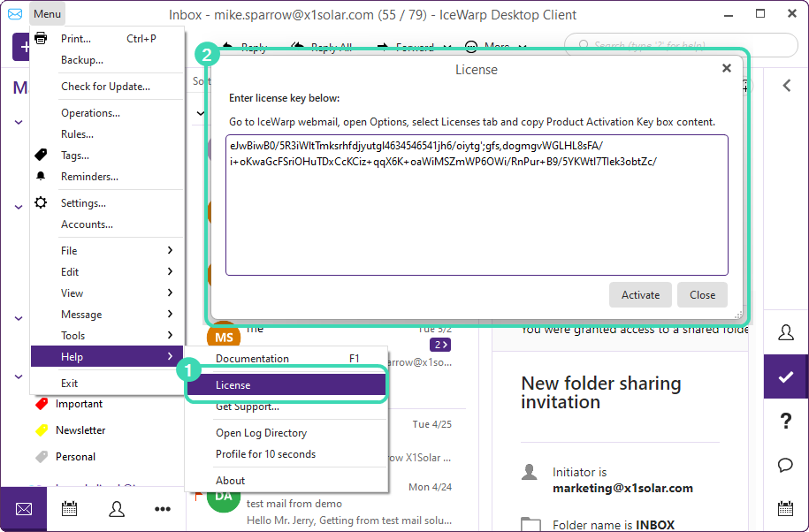The width and height of the screenshot is (809, 532).
Task: Click the Print menu entry
Action: 107,39
